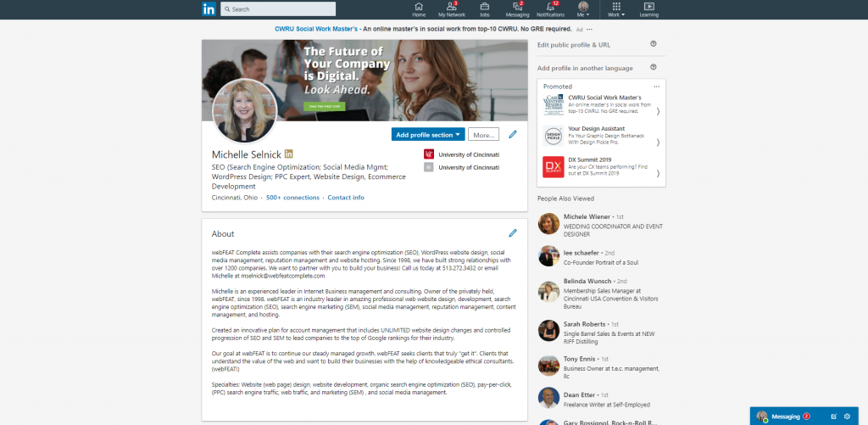This screenshot has width=868, height=425.
Task: Click the gray University of Cincinnati logo
Action: point(428,167)
